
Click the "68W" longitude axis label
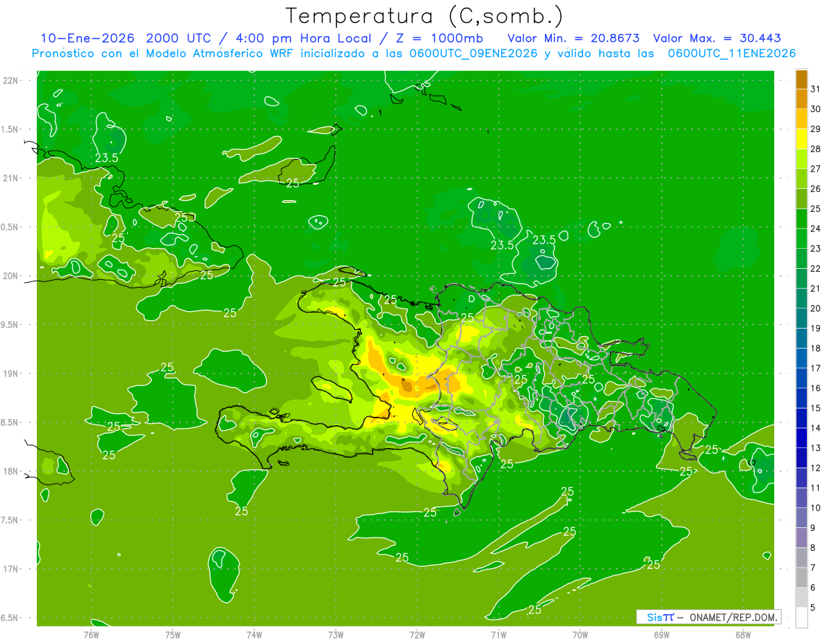click(x=742, y=634)
